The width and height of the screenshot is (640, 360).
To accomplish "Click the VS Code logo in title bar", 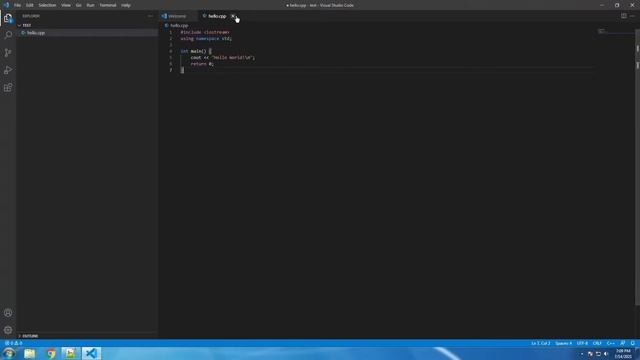I will (x=6, y=5).
